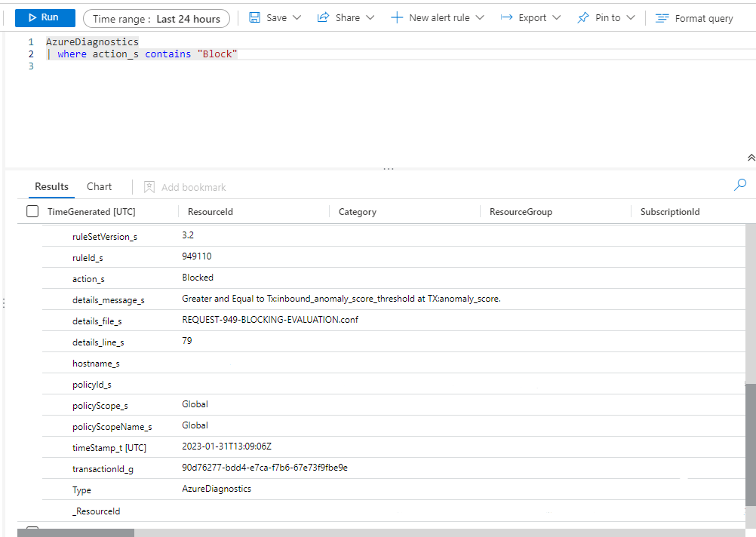Click the Export arrow icon
The image size is (756, 537).
pyautogui.click(x=507, y=17)
